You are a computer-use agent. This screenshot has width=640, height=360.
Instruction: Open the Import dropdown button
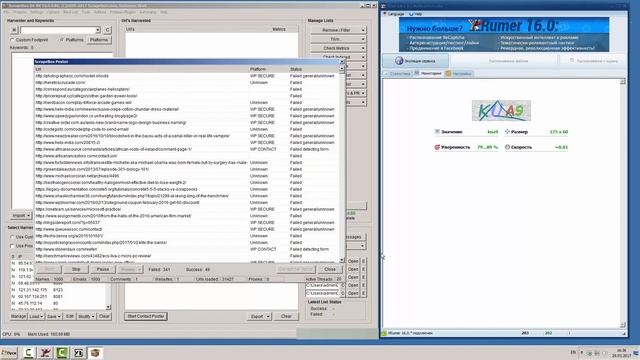coord(21,215)
